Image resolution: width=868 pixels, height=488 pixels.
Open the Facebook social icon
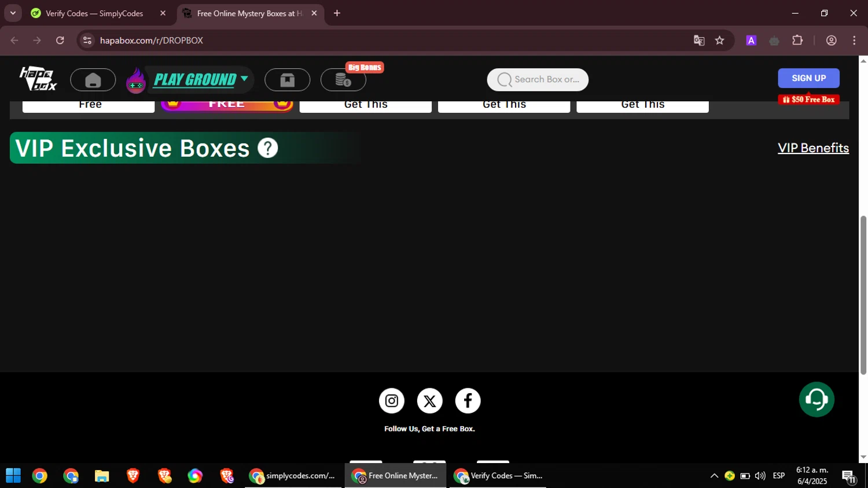click(x=468, y=401)
